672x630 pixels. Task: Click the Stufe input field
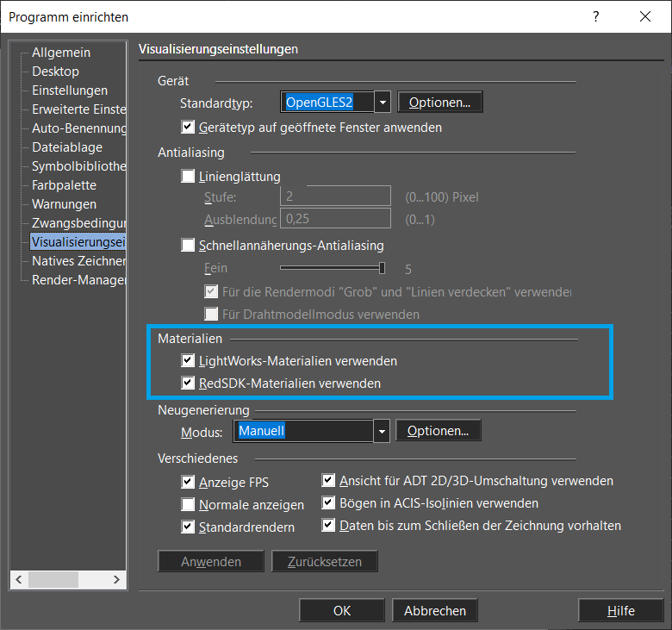point(336,196)
